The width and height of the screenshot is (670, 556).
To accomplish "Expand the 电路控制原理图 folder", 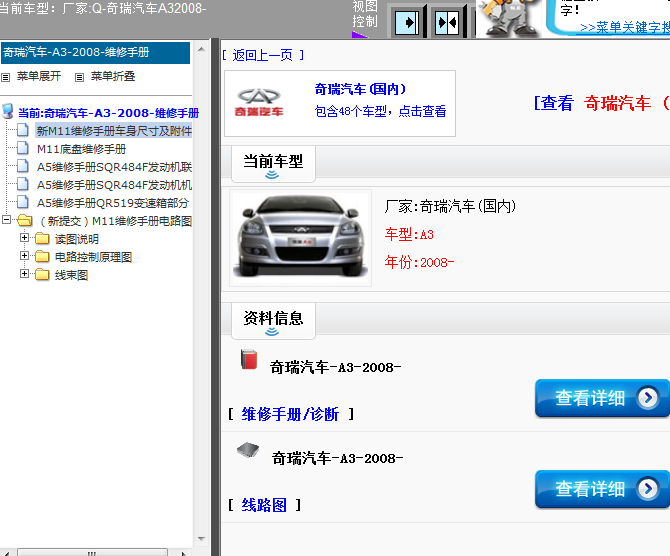I will pos(24,256).
